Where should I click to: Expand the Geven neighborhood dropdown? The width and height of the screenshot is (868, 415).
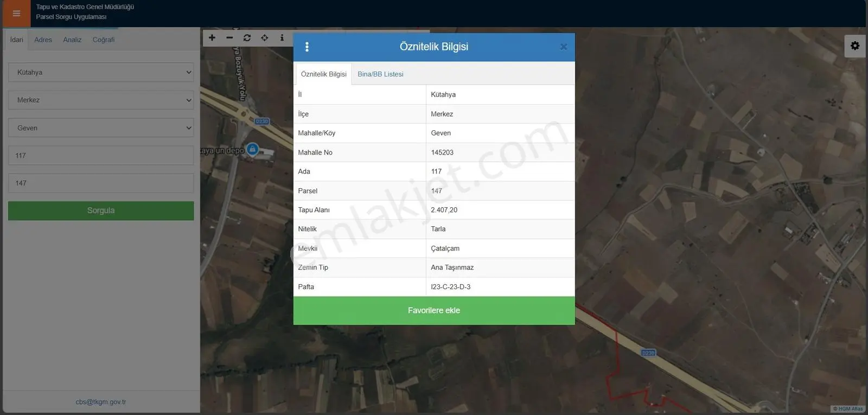click(101, 128)
